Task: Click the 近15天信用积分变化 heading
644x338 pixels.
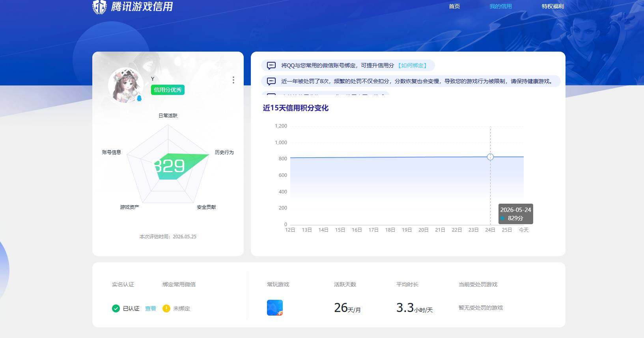Action: tap(296, 108)
